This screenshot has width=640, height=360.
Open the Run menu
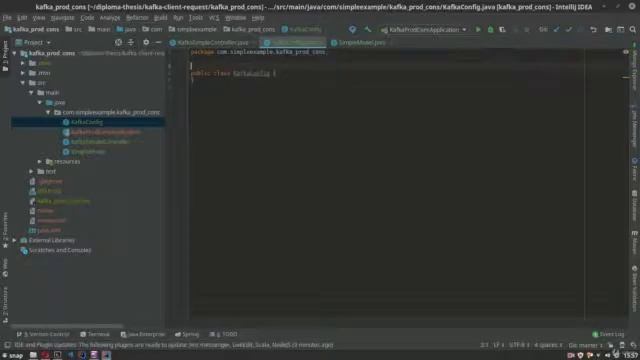pos(178,18)
